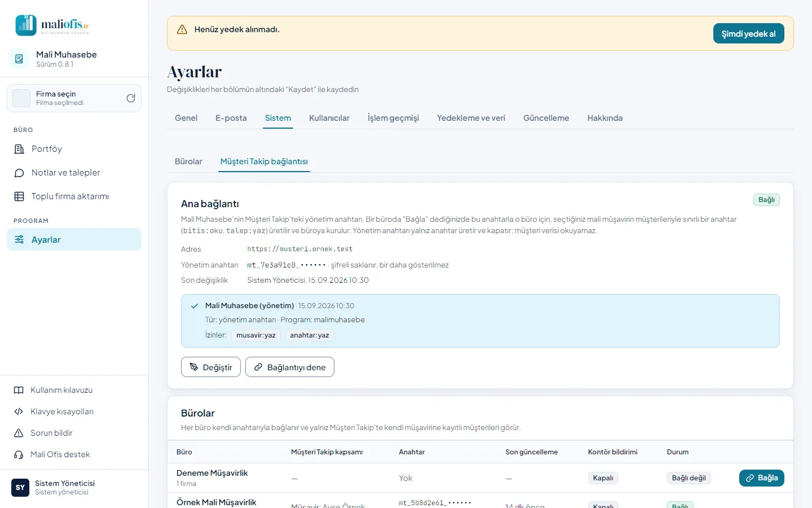Test connection with Bağlantıyı dene button
Viewport: 812px width, 508px height.
pos(290,367)
